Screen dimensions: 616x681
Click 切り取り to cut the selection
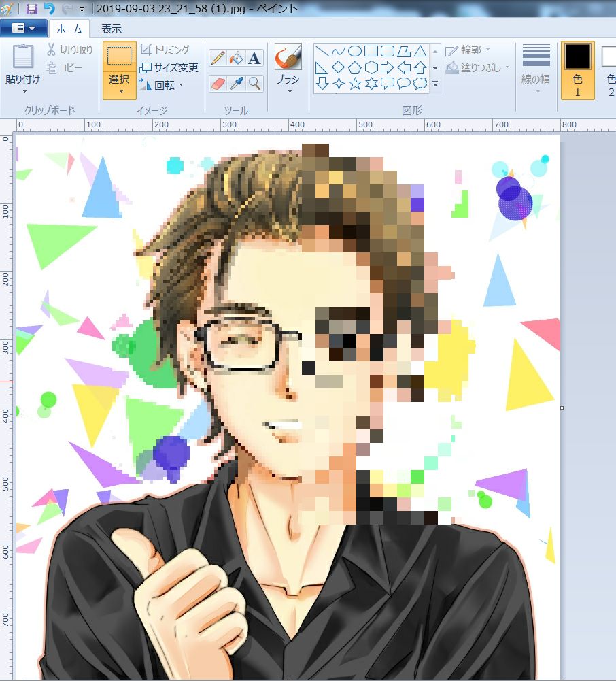pos(69,50)
